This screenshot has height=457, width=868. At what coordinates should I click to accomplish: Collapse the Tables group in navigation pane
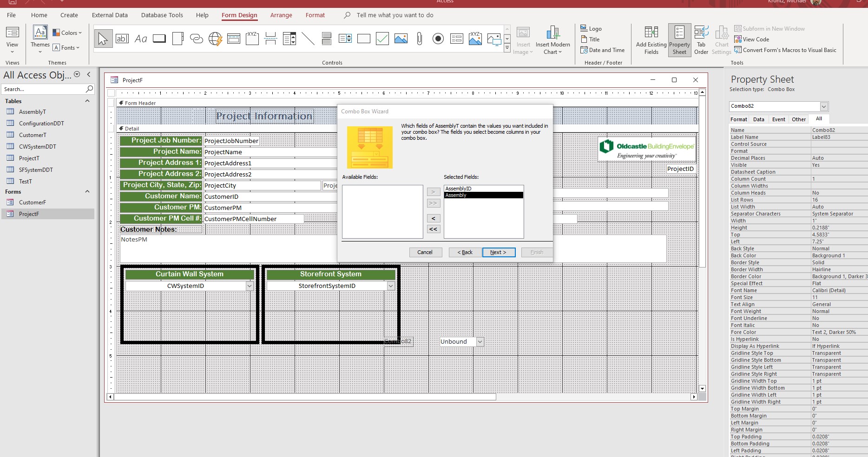point(87,101)
